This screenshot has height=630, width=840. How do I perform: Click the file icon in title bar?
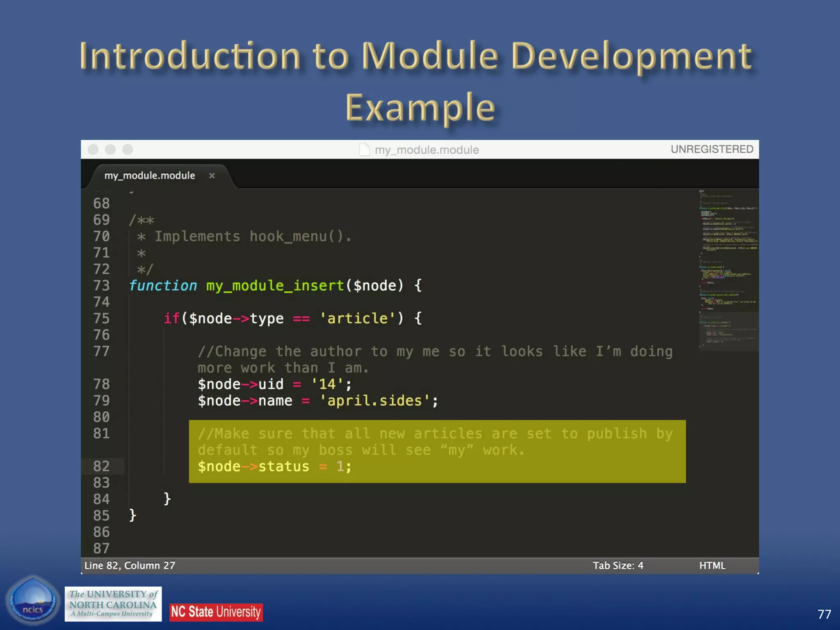pos(364,150)
